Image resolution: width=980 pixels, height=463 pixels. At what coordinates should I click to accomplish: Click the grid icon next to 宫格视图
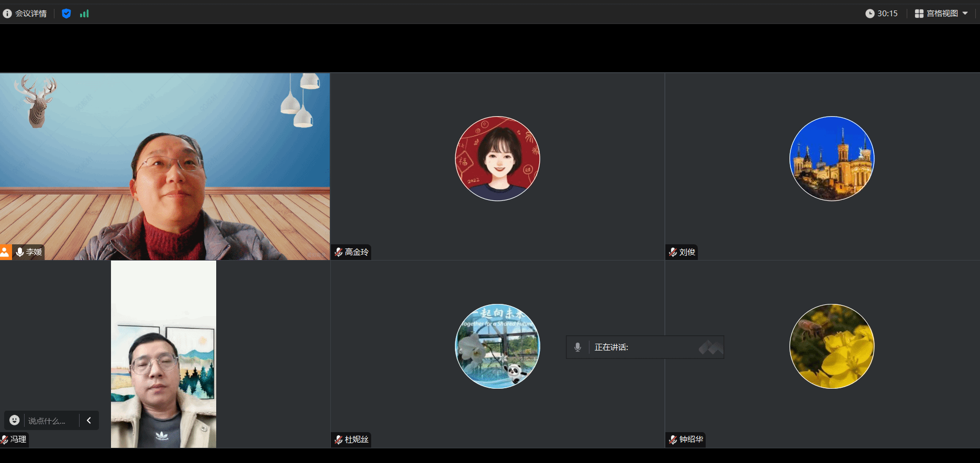(919, 14)
